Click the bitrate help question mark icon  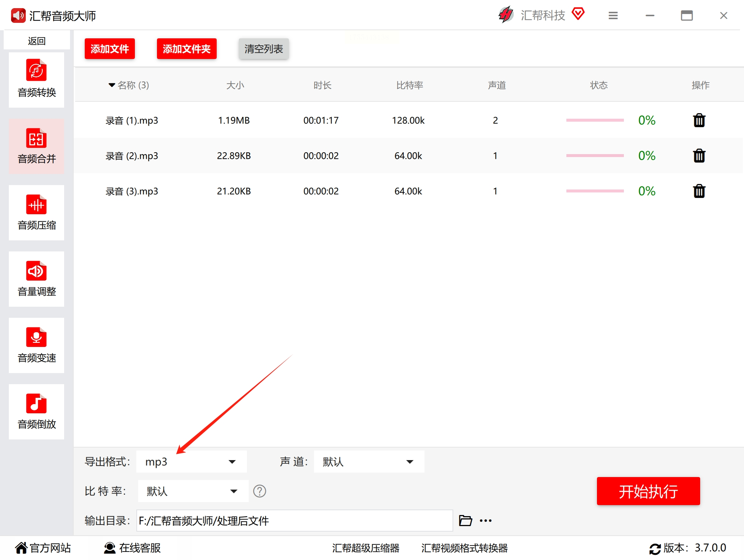(259, 491)
